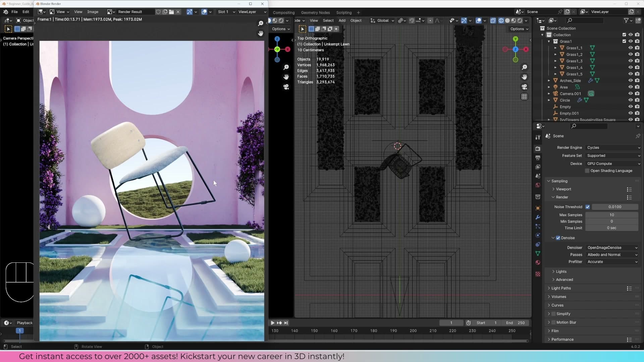Open the World properties tab
Screen dimensions: 644x362
point(538,185)
